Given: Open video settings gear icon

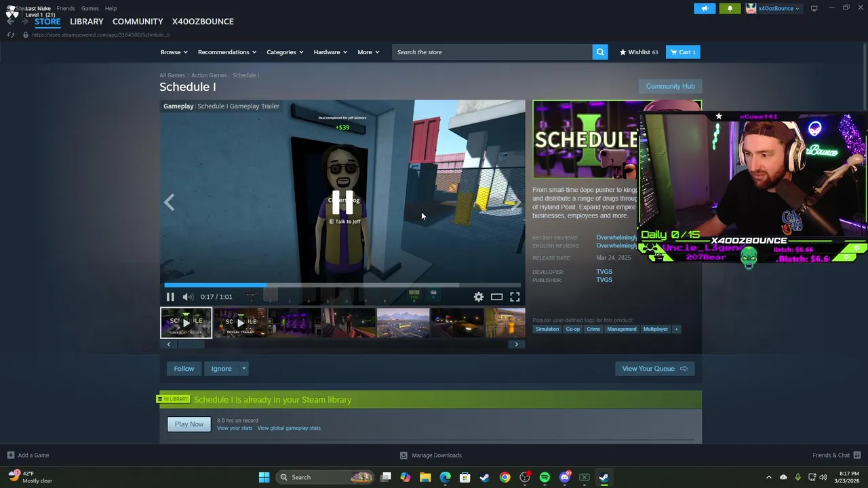Looking at the screenshot, I should (479, 297).
